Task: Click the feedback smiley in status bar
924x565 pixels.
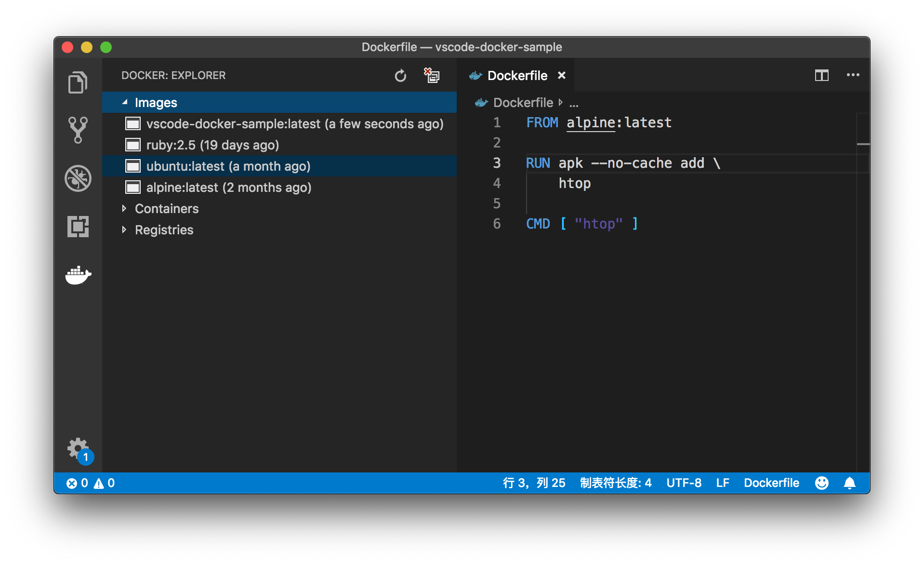Action: tap(821, 483)
